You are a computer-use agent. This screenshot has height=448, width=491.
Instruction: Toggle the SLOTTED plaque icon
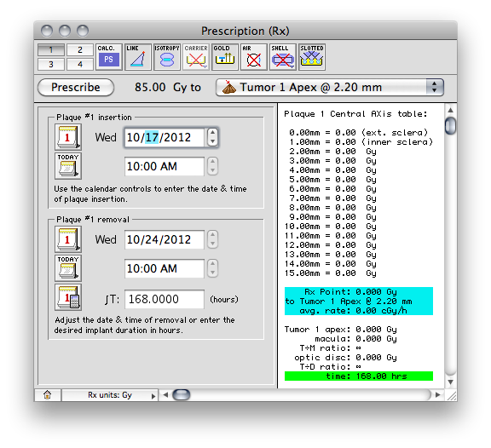pos(312,56)
